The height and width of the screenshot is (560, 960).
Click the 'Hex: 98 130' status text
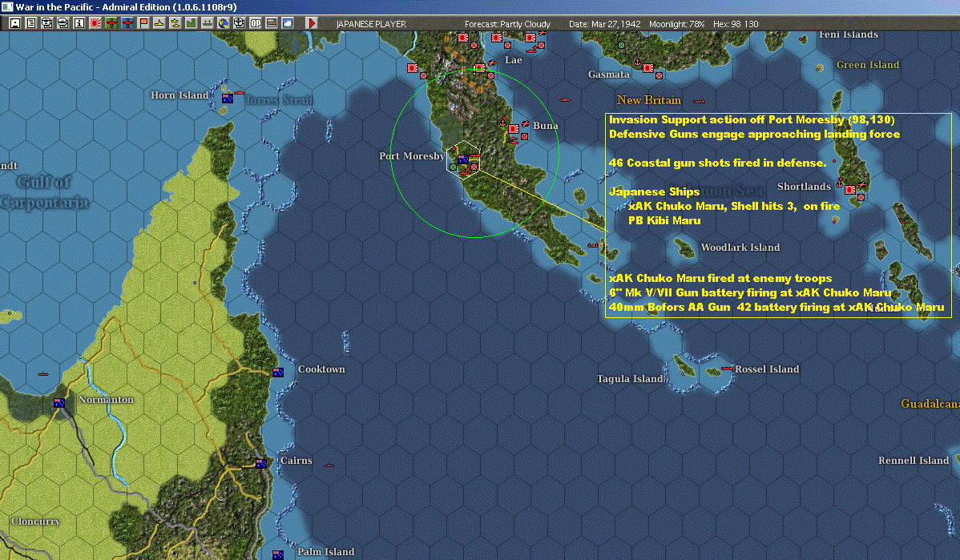[x=736, y=24]
